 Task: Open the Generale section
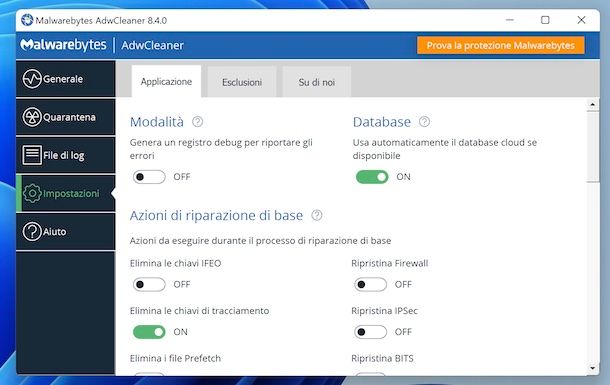coord(65,79)
